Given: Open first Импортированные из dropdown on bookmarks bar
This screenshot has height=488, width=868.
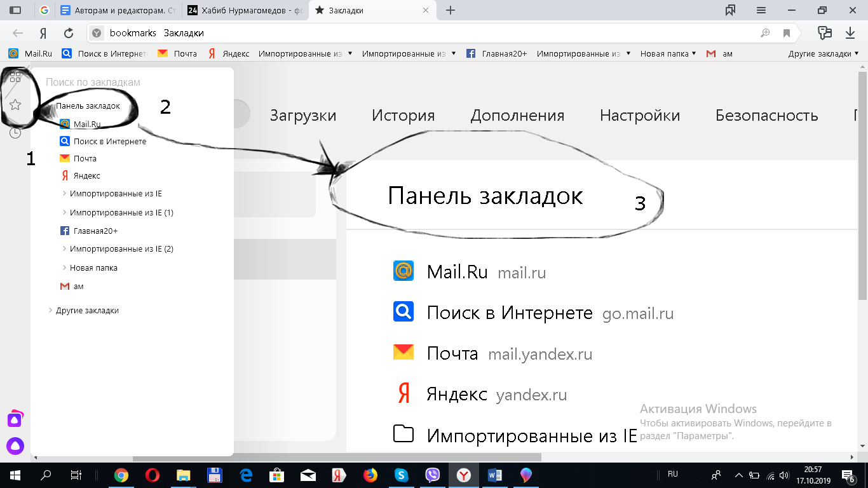Looking at the screenshot, I should coord(306,53).
